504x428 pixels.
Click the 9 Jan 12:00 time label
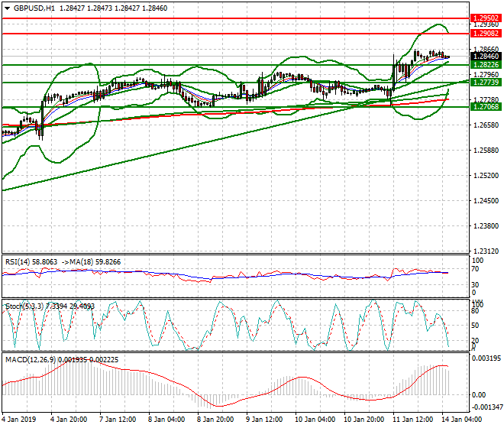click(264, 420)
